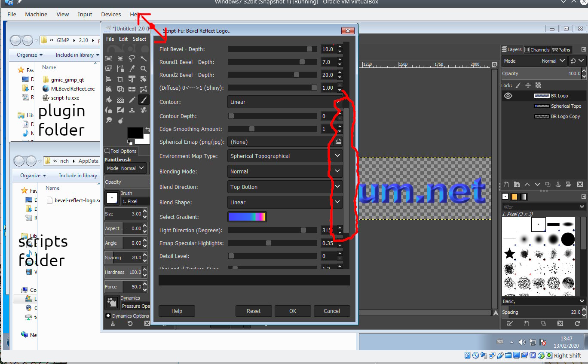
Task: Open the Spherical Emap file chooser
Action: [x=338, y=142]
